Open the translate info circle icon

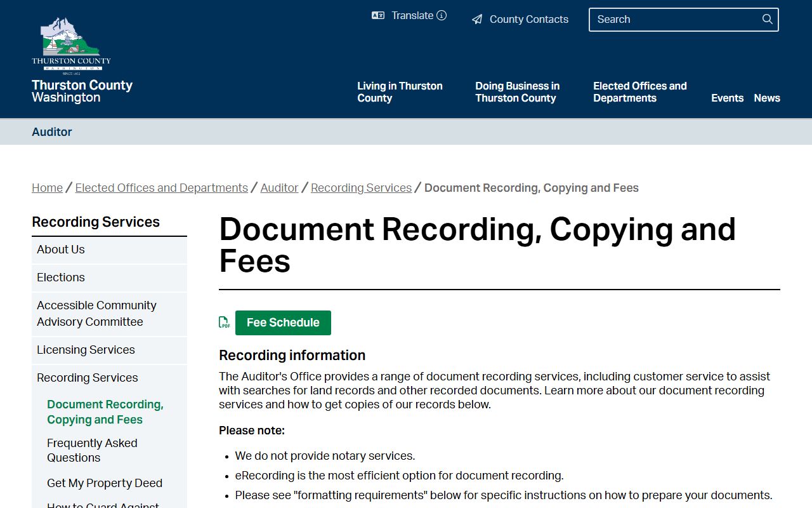(442, 15)
